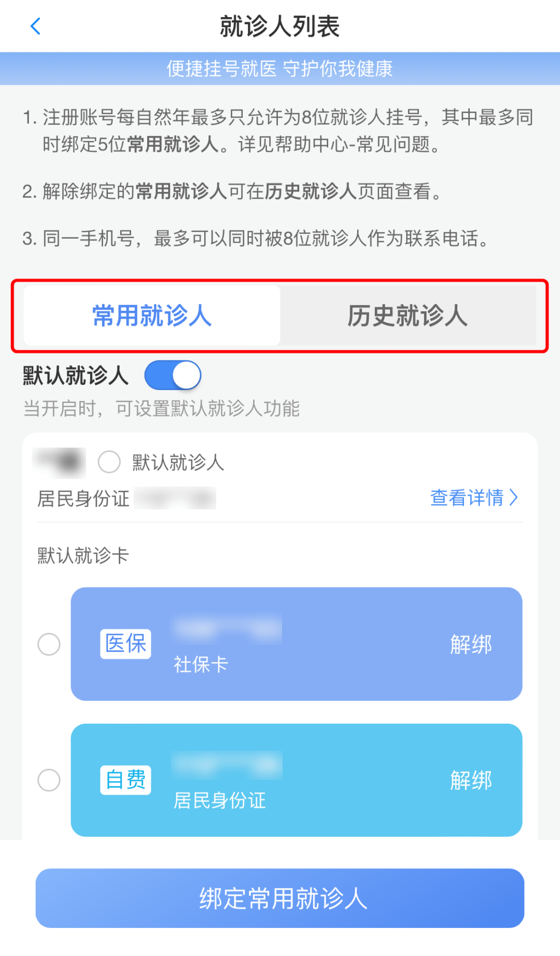Tap 解绑 on the 居民身份证 card
The image size is (560, 956).
pyautogui.click(x=471, y=780)
